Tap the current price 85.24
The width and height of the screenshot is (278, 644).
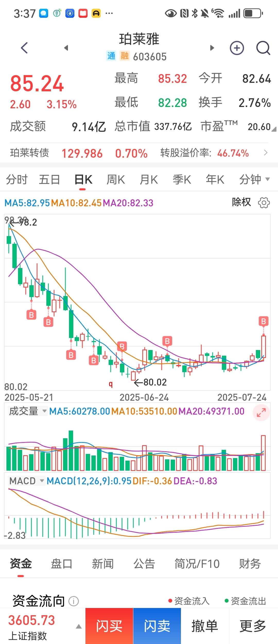point(37,84)
